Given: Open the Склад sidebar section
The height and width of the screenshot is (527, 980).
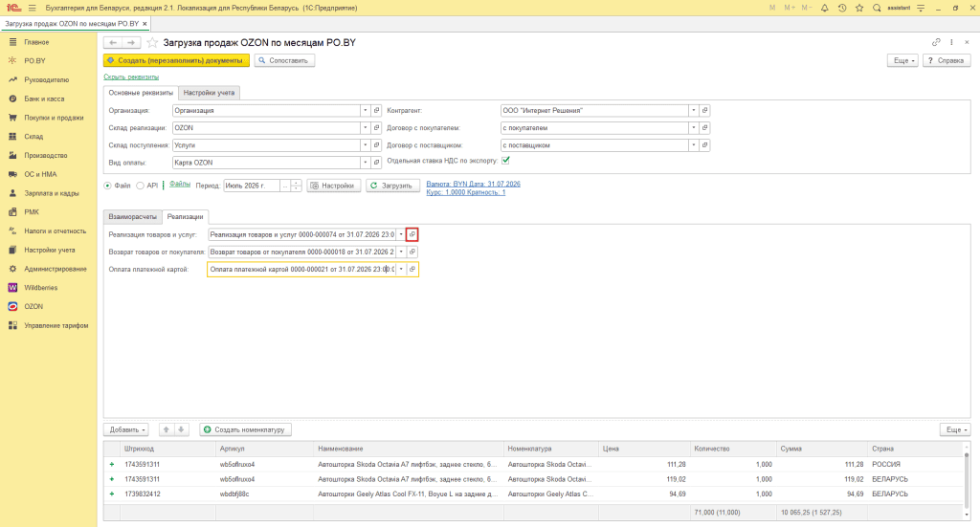Looking at the screenshot, I should [33, 136].
